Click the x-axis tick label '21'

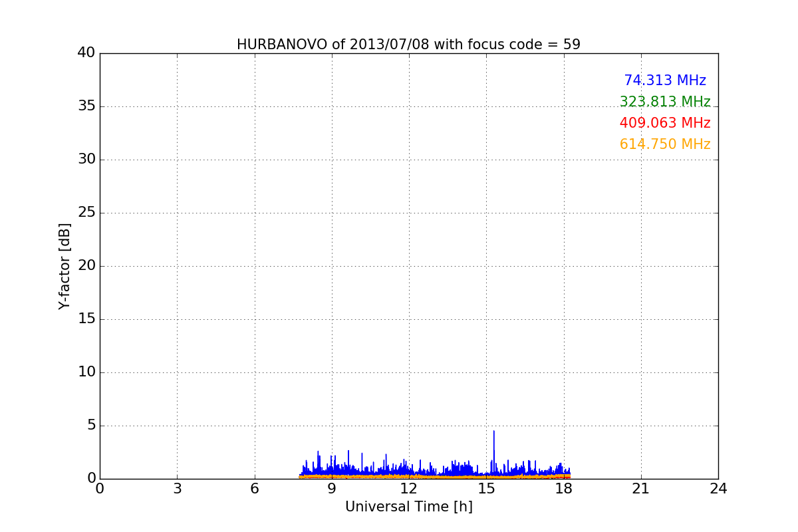(x=641, y=489)
